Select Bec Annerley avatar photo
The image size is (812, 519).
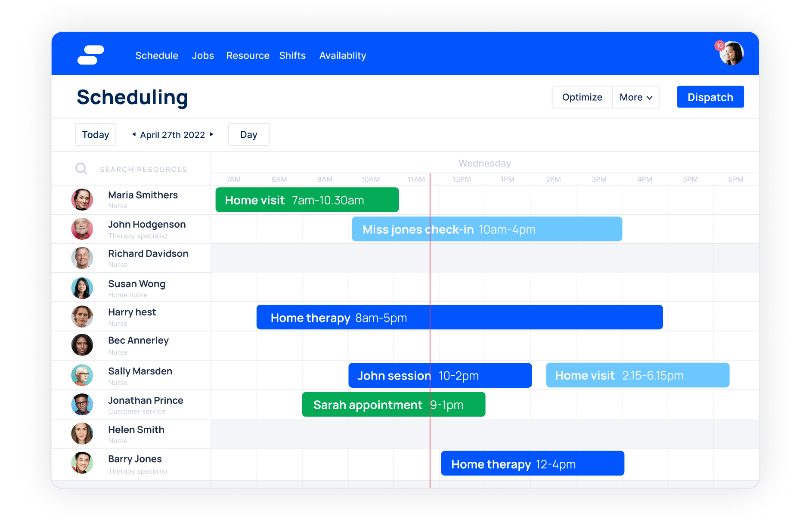pos(82,345)
